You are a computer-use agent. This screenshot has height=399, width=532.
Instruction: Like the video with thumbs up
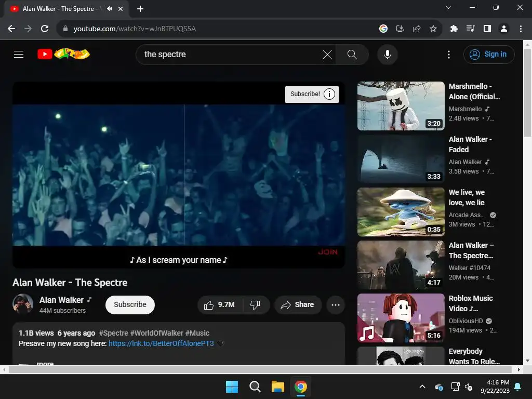pos(220,304)
